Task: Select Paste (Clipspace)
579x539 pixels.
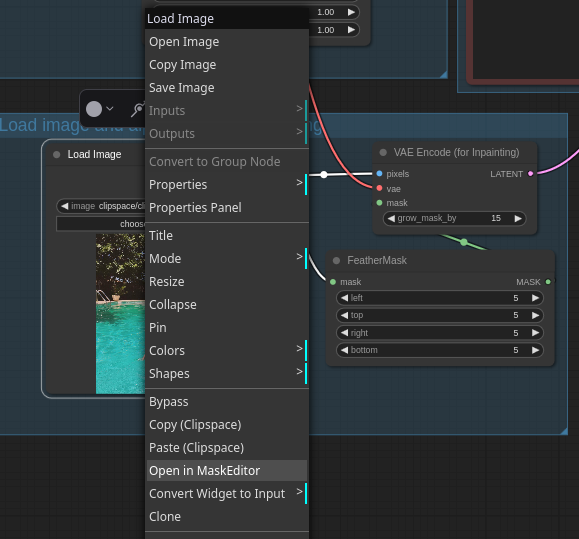Action: pos(227,447)
